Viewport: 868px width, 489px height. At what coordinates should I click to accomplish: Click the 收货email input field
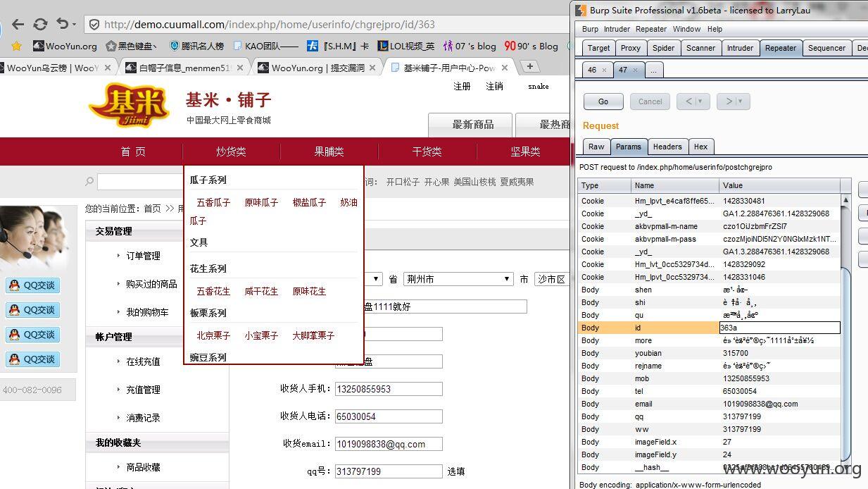point(389,444)
